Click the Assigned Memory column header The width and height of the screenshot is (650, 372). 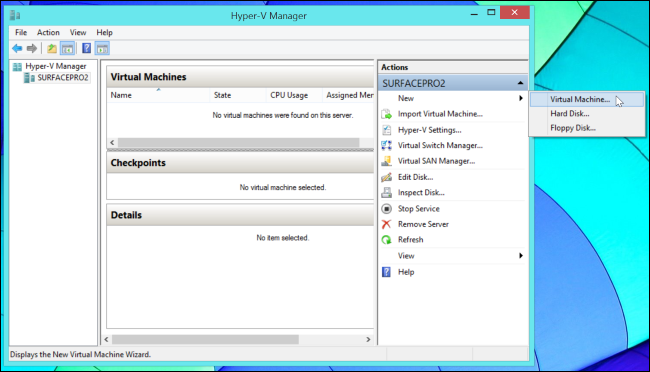pyautogui.click(x=348, y=95)
